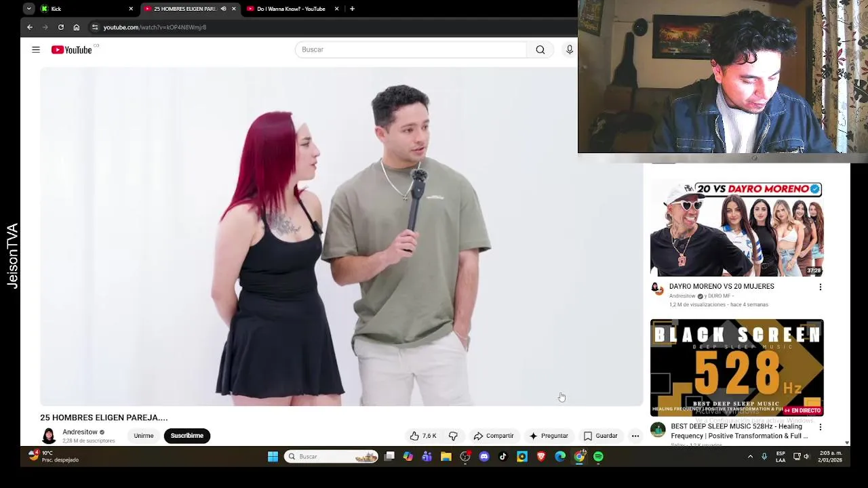The height and width of the screenshot is (488, 868).
Task: Close the Kick tab
Action: (131, 9)
